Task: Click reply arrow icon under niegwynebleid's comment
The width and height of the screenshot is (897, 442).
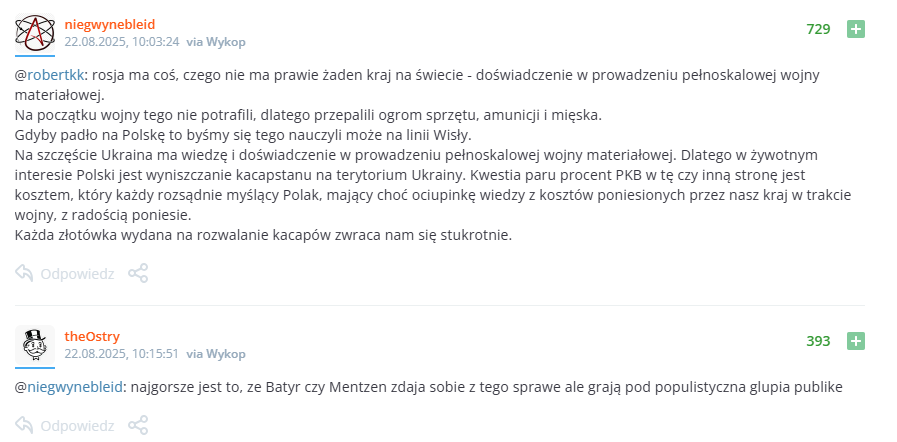Action: (25, 273)
